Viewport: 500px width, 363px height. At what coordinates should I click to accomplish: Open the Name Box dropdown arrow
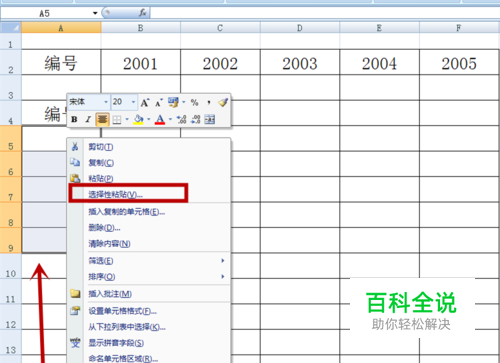pos(95,13)
